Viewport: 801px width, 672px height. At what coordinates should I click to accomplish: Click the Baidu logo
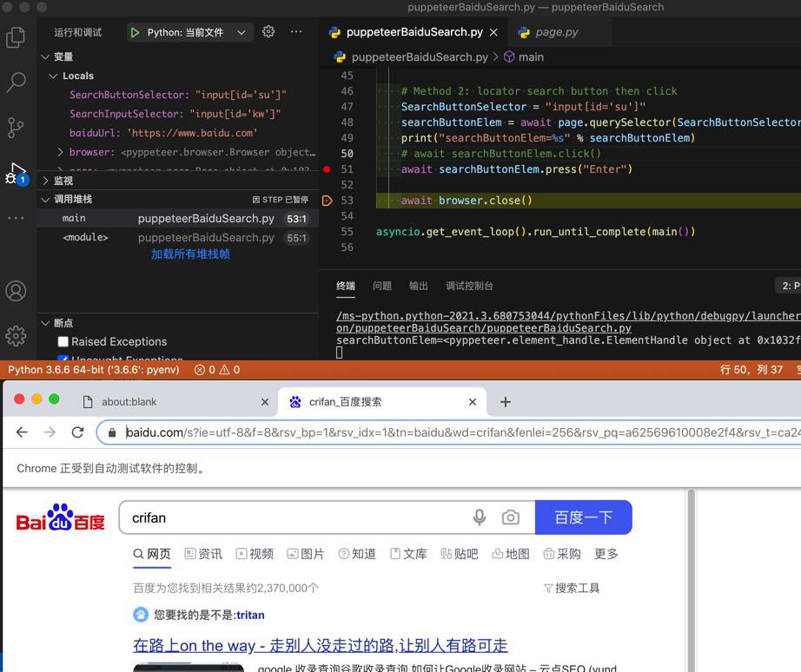[60, 517]
